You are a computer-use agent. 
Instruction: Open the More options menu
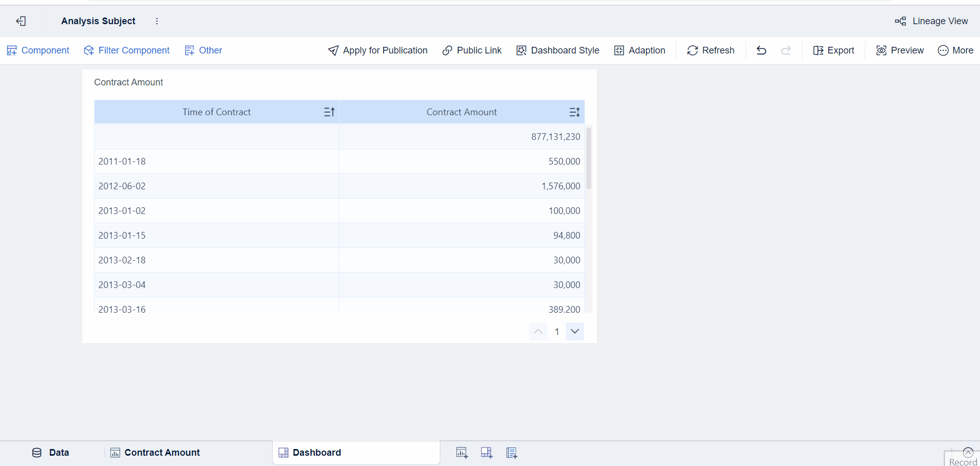tap(956, 50)
